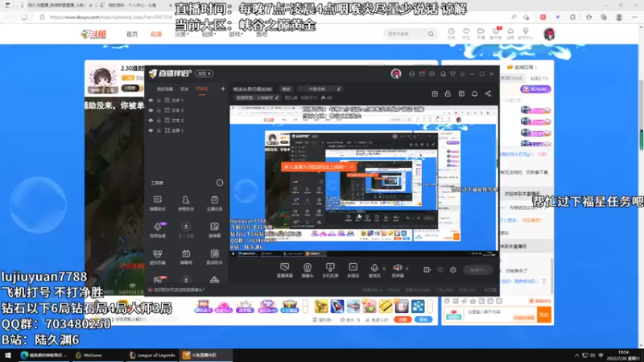Open 视频 dropdown in Douyu navigation
Screen dimensions: 644x362
click(208, 34)
